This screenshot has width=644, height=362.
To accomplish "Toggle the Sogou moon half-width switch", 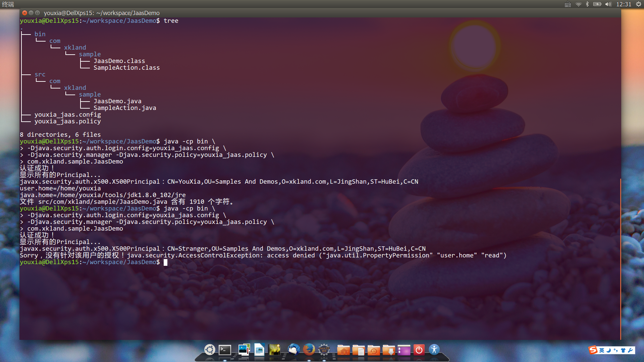I will pyautogui.click(x=608, y=350).
